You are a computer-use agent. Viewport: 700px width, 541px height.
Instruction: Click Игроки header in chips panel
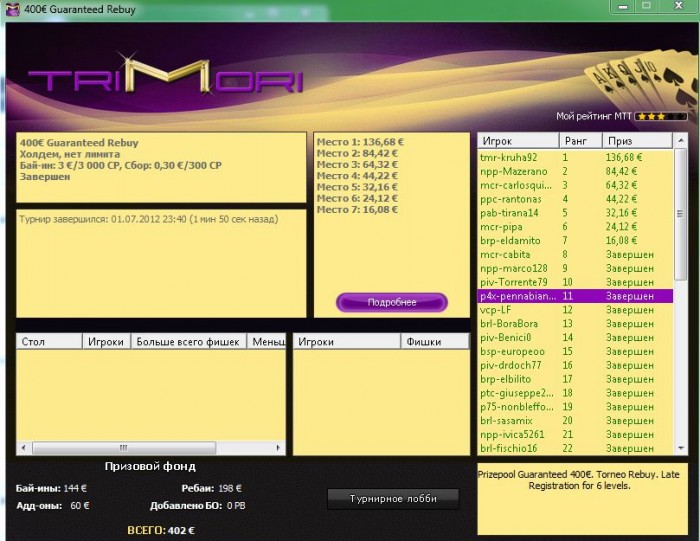[x=347, y=341]
